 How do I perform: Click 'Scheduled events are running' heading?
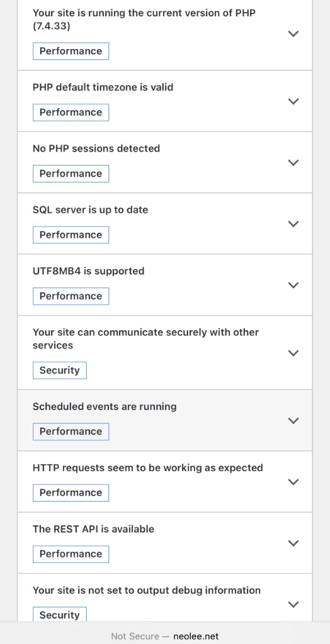105,407
